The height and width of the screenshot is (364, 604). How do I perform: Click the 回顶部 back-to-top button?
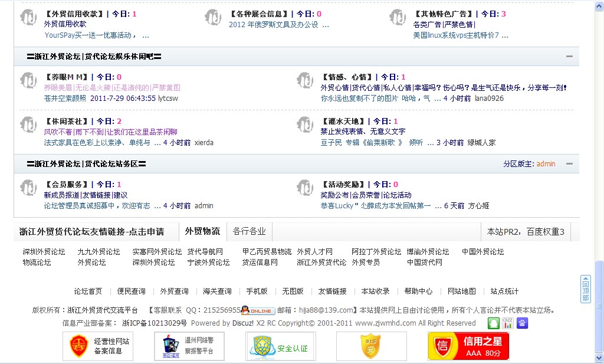tap(586, 289)
